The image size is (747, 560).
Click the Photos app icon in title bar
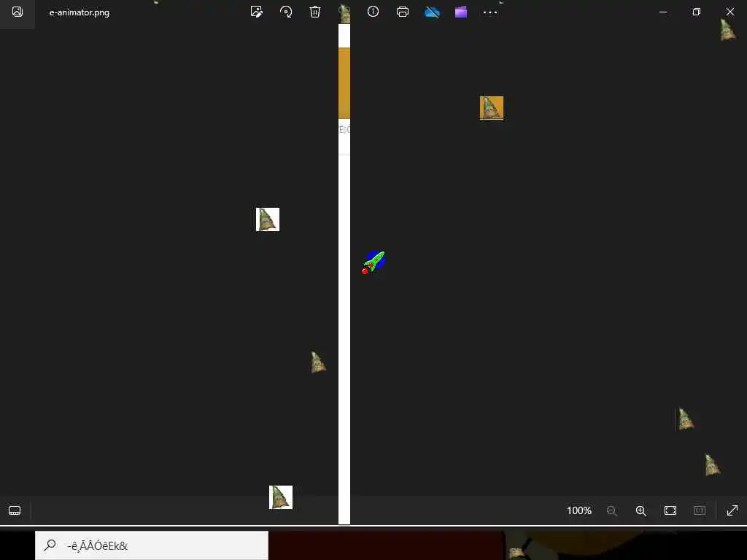click(18, 12)
